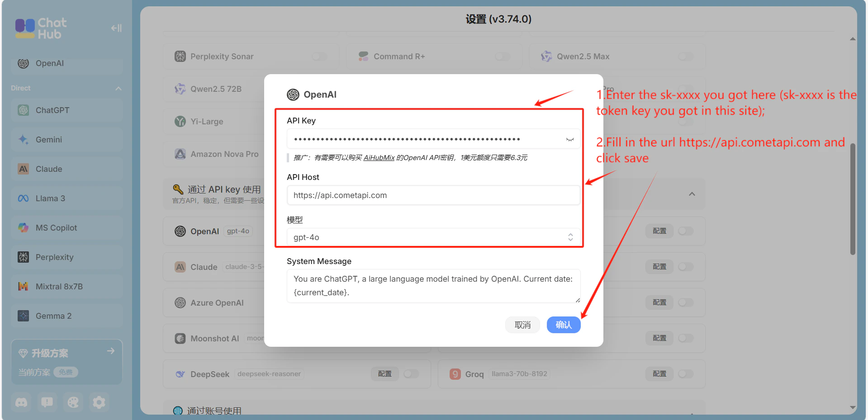Toggle Command R+ switch
The width and height of the screenshot is (868, 420).
pyautogui.click(x=502, y=57)
